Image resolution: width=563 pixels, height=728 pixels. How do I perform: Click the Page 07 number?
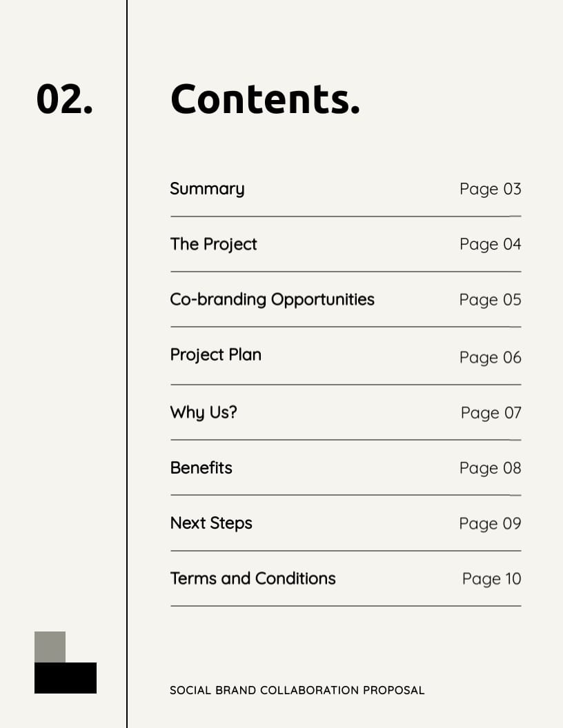(x=491, y=413)
